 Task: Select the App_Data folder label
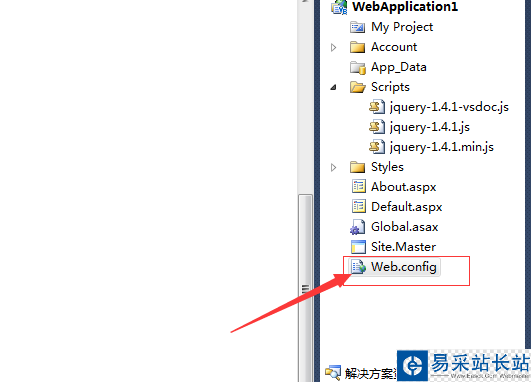click(399, 67)
